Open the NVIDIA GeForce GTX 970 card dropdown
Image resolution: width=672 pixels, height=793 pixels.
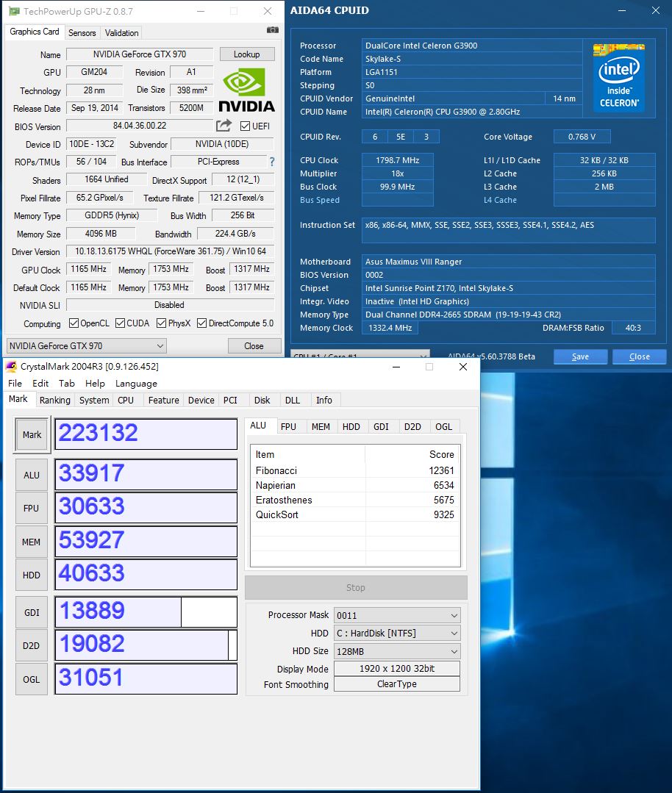pyautogui.click(x=87, y=346)
